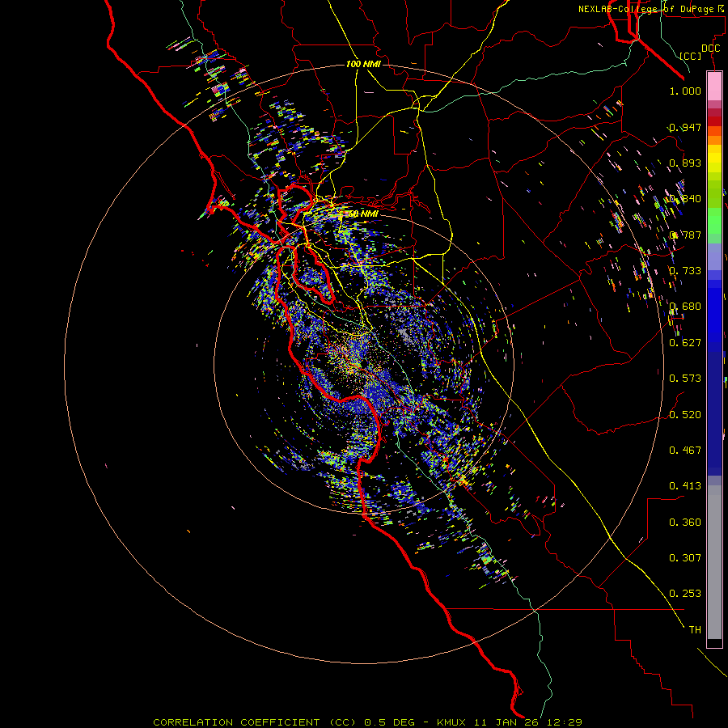Screen dimensions: 728x728
Task: Select the 0.947 scale value
Action: (x=685, y=127)
